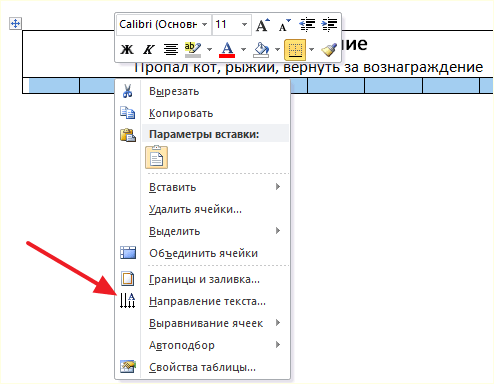Choose Вырезать from context menu
The image size is (494, 384).
tap(203, 91)
